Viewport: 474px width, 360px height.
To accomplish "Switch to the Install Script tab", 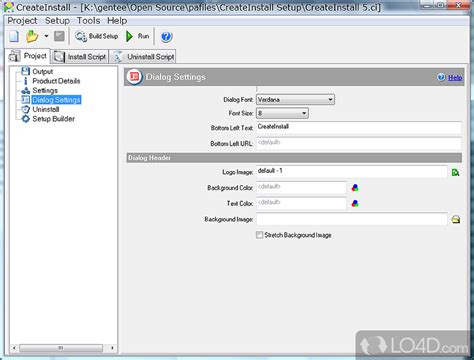I will tap(80, 57).
